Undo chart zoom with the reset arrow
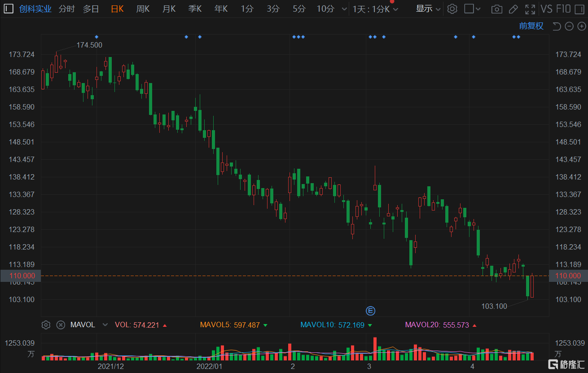The width and height of the screenshot is (588, 373). coord(557,26)
